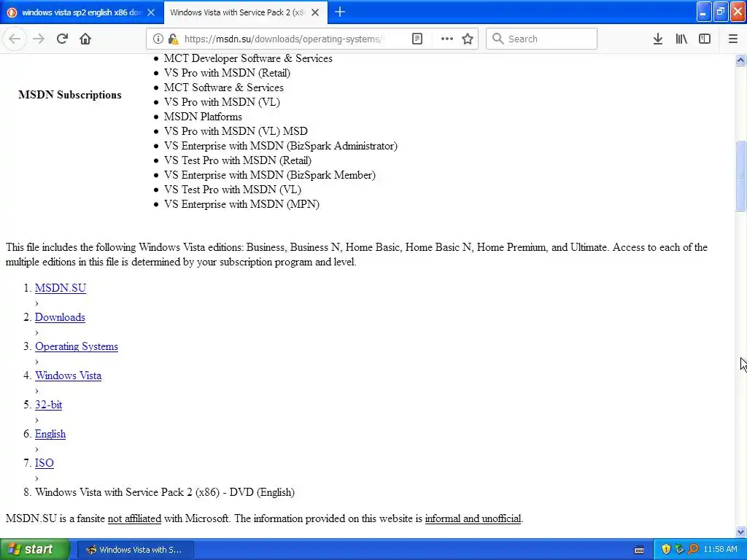Click the network tray icon
The image size is (747, 560).
679,549
